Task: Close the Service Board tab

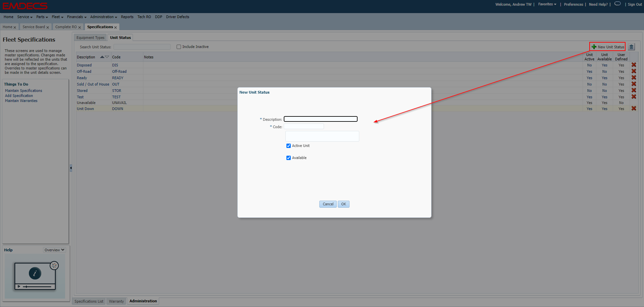Action: pos(48,28)
